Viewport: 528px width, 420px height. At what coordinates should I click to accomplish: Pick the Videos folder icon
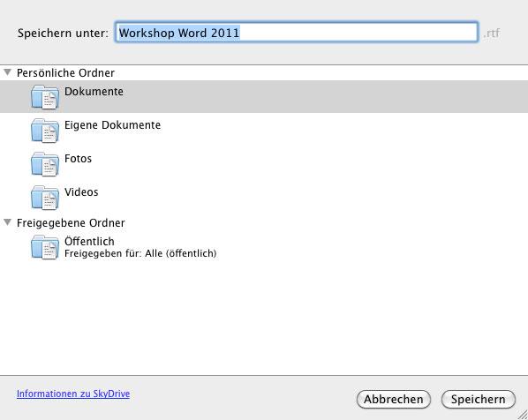click(x=45, y=198)
